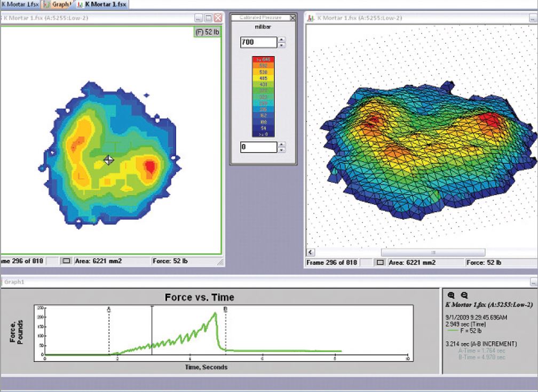Increase the lower pressure limit with up arrow

click(x=282, y=145)
